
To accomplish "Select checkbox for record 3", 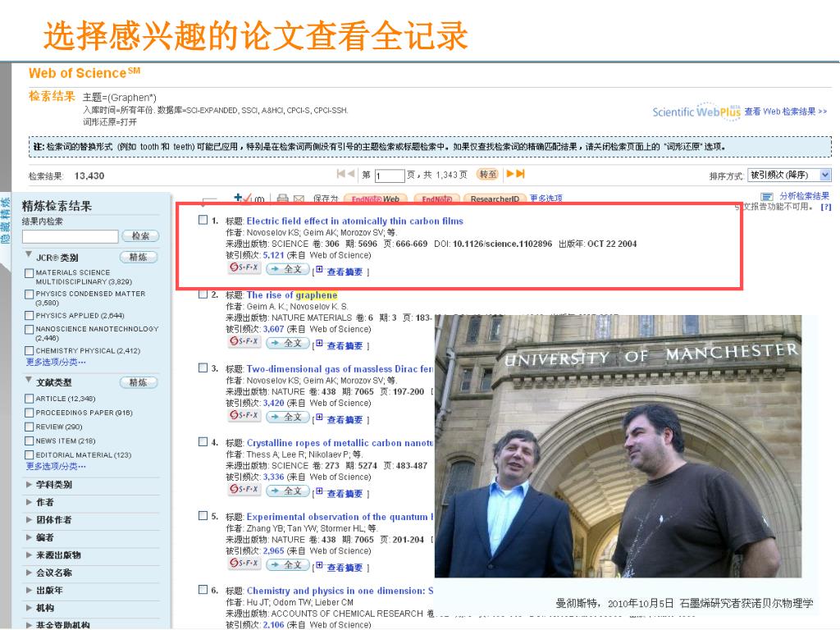I will 203,367.
